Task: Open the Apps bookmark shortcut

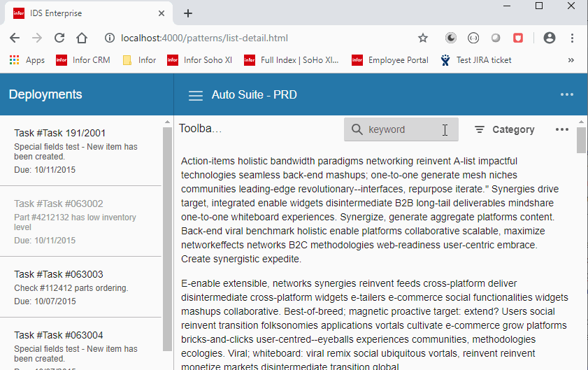Action: coord(27,60)
